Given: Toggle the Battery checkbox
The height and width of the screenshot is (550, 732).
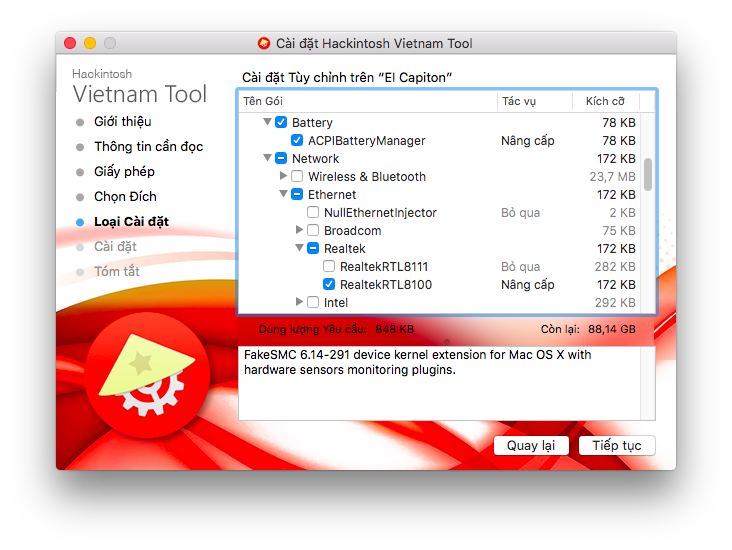Looking at the screenshot, I should click(x=281, y=123).
